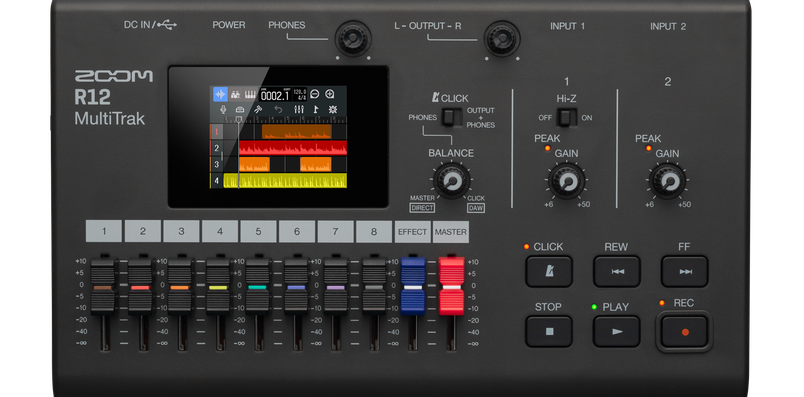Tap the first orange region on track 3
Image resolution: width=804 pixels, height=397 pixels.
(254, 164)
